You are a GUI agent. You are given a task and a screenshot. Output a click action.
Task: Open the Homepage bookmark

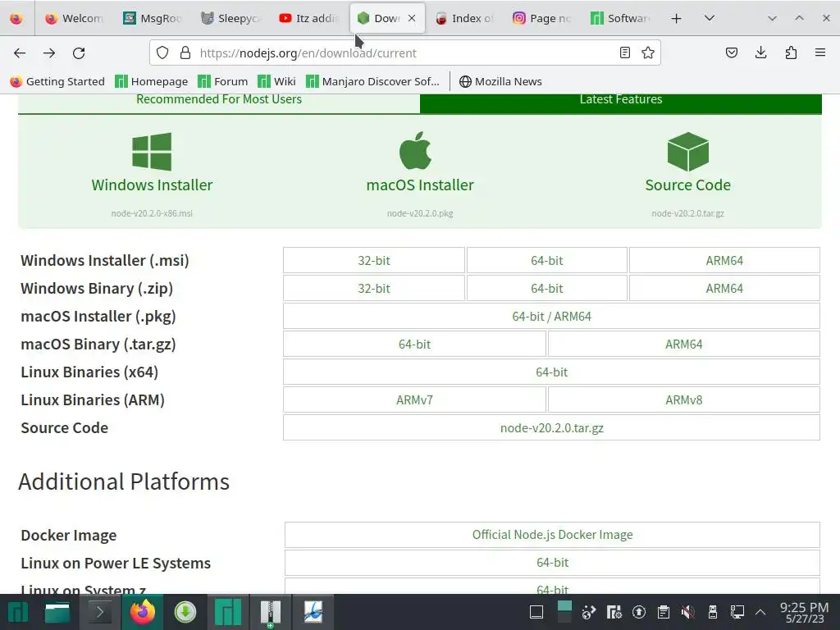(152, 81)
